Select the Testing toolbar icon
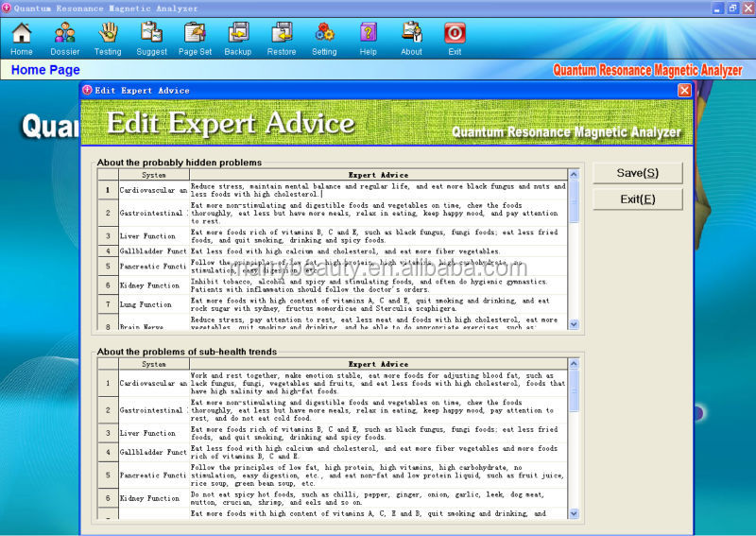 coord(108,34)
